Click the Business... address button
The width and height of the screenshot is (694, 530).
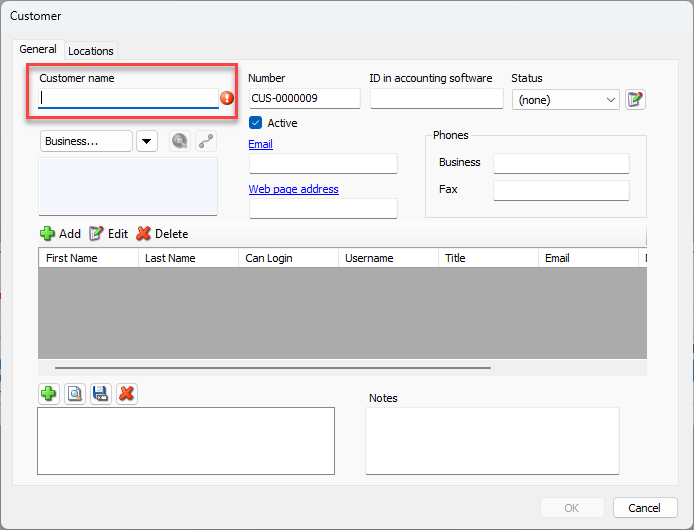[x=86, y=141]
